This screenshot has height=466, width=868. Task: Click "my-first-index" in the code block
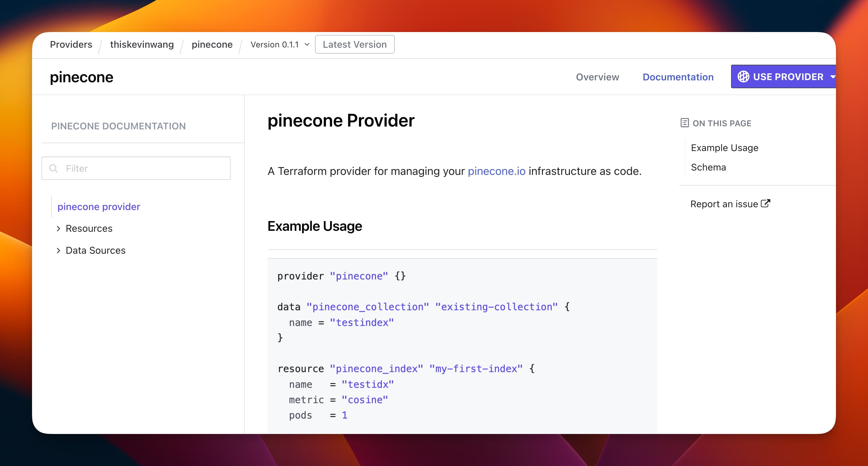pyautogui.click(x=476, y=369)
